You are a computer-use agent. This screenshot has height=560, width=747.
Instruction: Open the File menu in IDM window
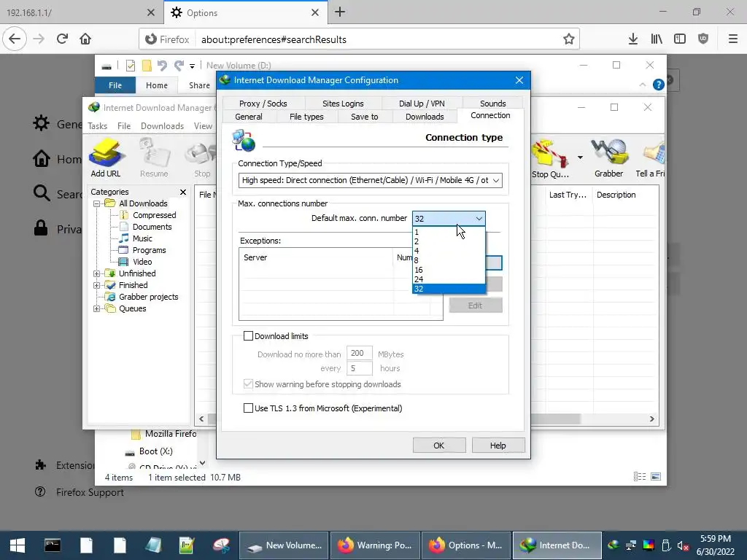pos(124,125)
